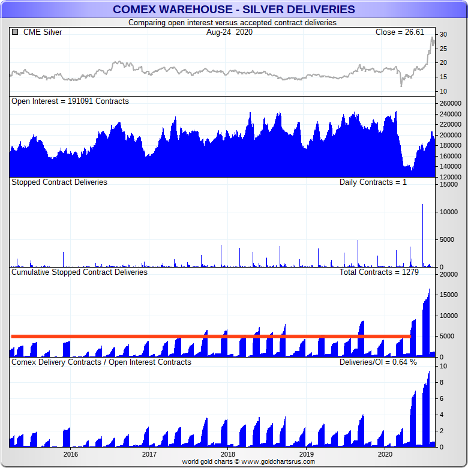The image size is (468, 468).
Task: Click the Open Interest = 191091 Contracts label
Action: (x=70, y=101)
